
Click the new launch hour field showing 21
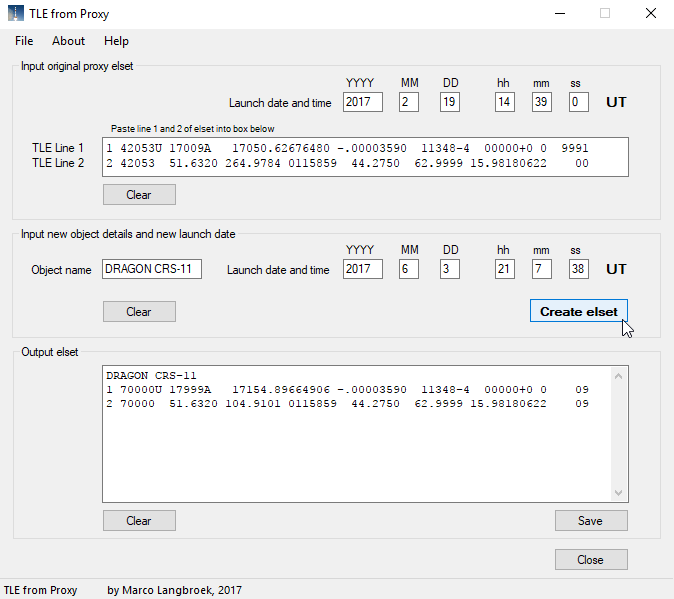point(505,269)
